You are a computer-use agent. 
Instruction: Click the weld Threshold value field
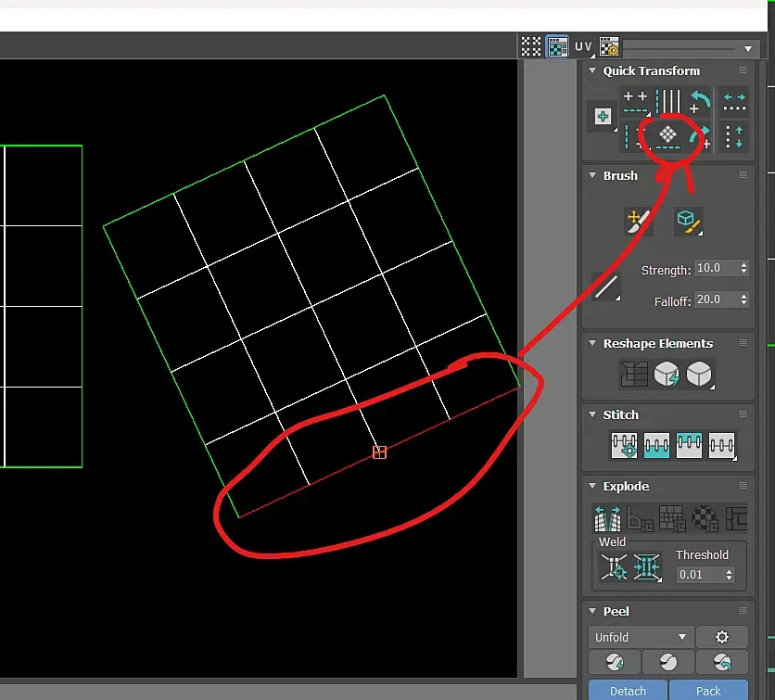coord(700,575)
